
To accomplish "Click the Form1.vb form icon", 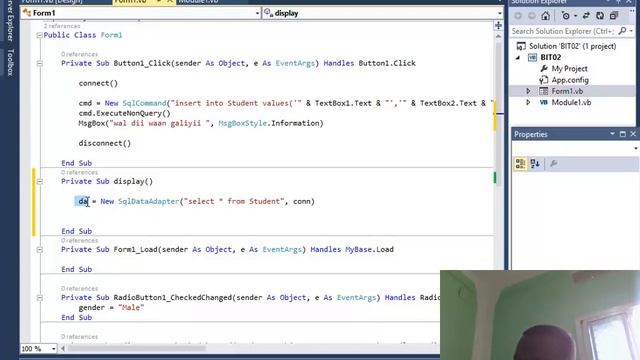I will (x=543, y=91).
